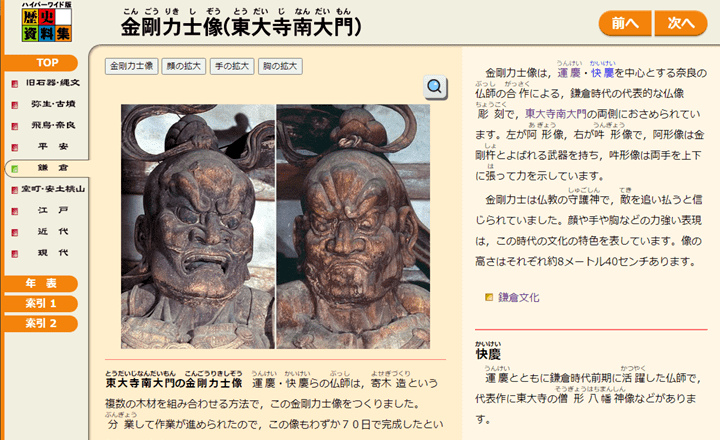Click red bullet icon next to 弥生・古墳
The height and width of the screenshot is (440, 720).
[15, 105]
